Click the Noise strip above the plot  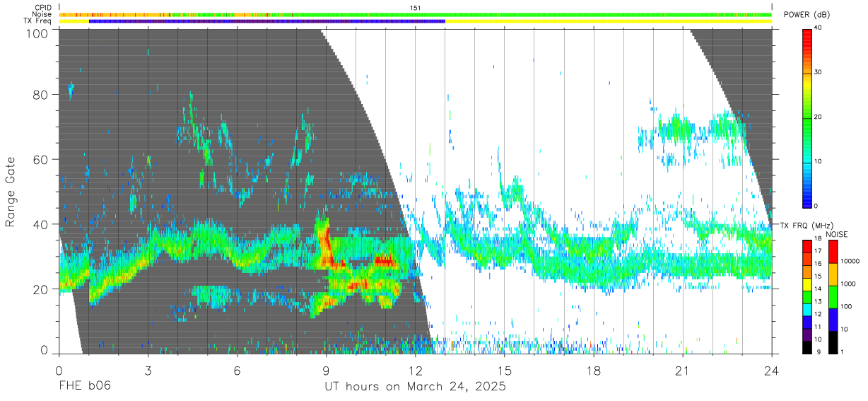point(416,14)
